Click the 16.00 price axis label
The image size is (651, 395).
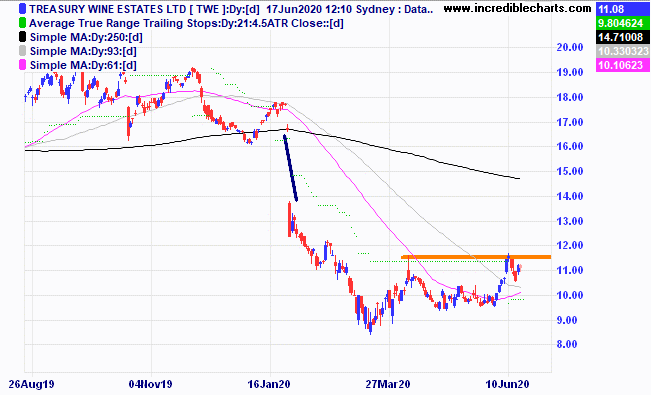[570, 146]
